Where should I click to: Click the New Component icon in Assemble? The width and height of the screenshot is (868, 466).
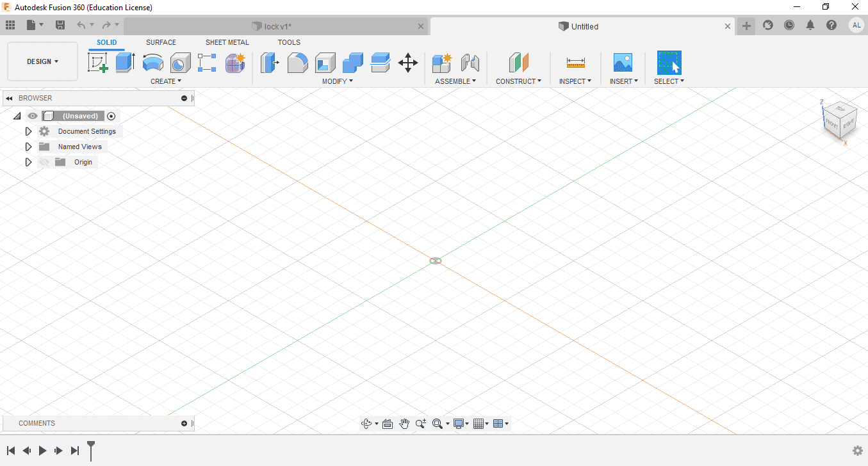[442, 63]
